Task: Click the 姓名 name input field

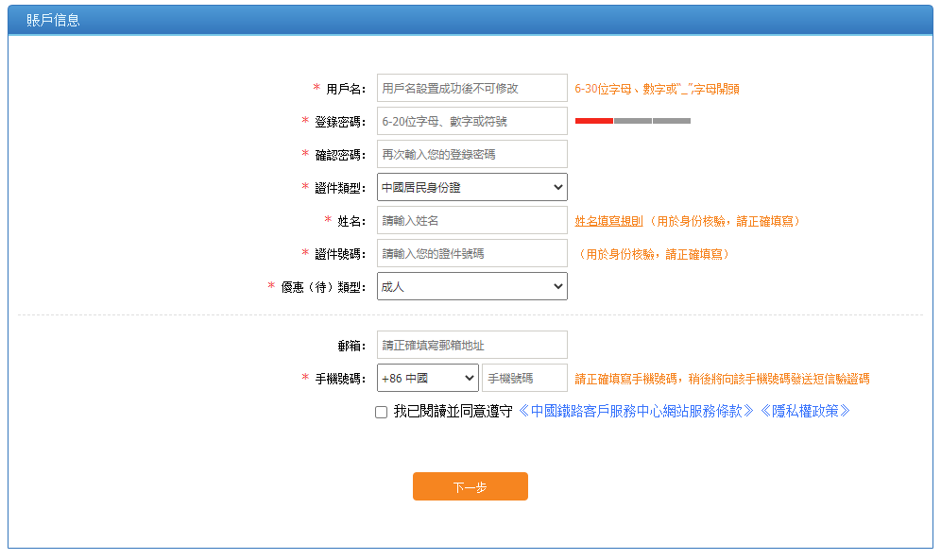Action: point(470,220)
